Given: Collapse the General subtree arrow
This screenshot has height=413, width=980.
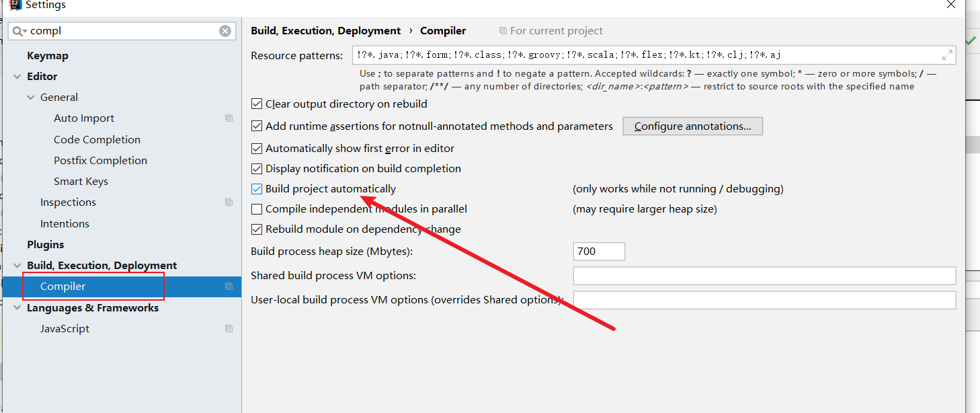Looking at the screenshot, I should 30,98.
